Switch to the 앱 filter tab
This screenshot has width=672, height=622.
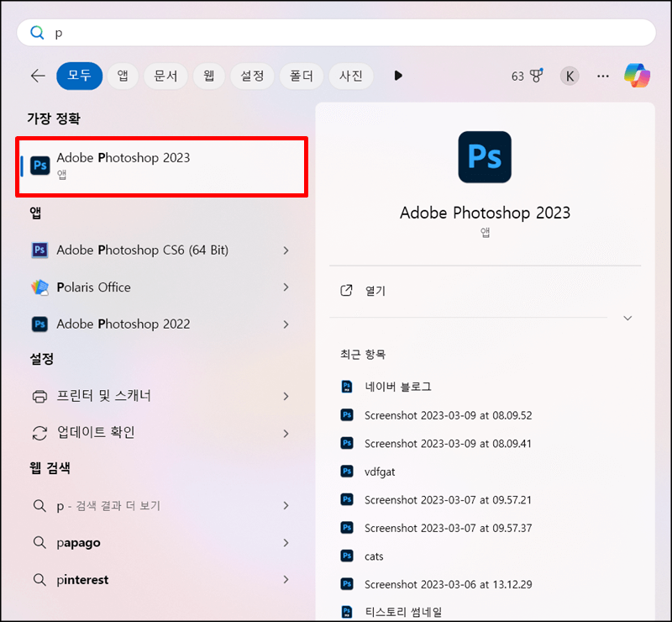click(123, 76)
